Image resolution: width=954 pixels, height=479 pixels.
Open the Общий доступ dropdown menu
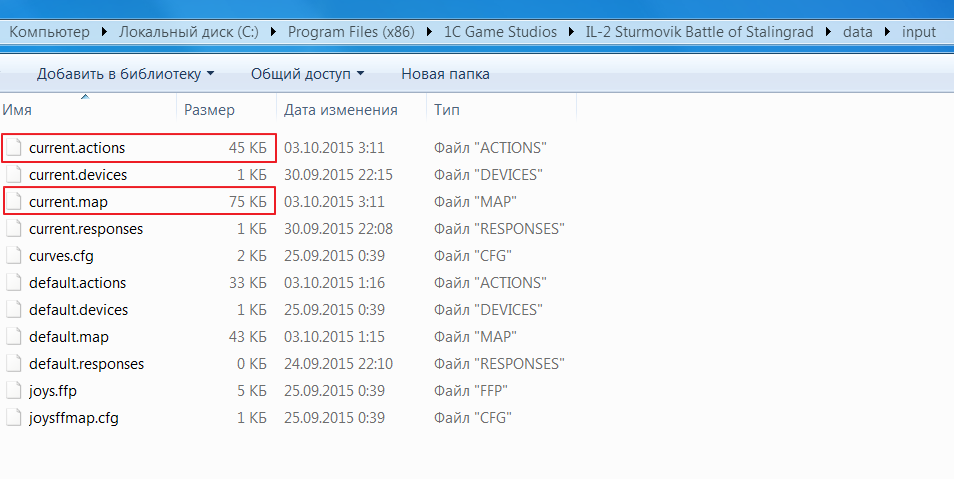coord(307,74)
